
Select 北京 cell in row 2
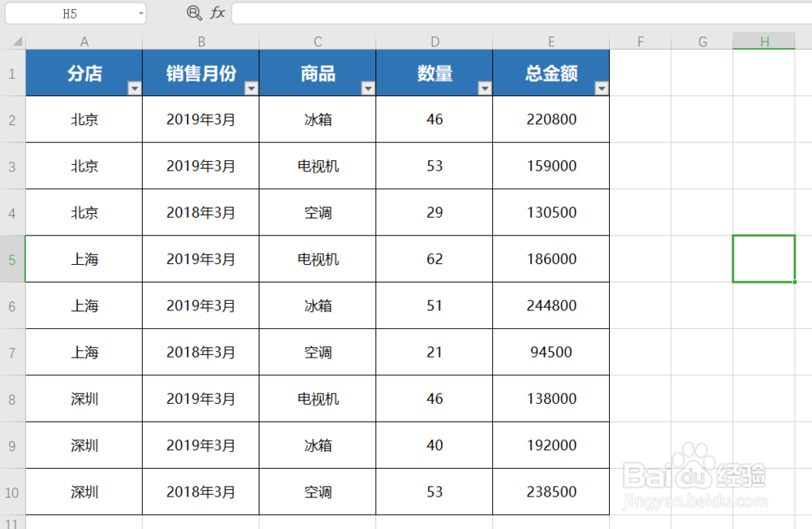pos(84,119)
